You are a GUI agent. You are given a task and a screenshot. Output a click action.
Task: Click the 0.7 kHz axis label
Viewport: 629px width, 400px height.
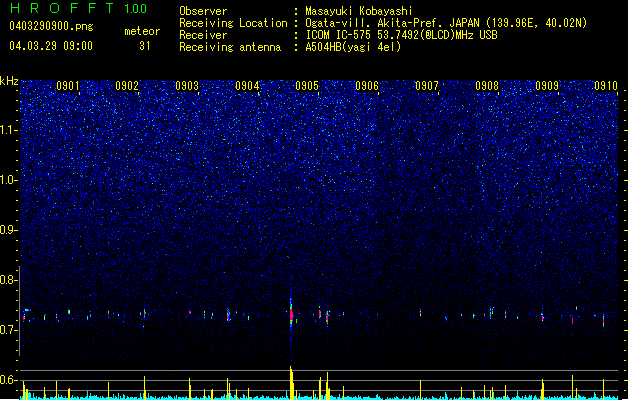pyautogui.click(x=9, y=330)
